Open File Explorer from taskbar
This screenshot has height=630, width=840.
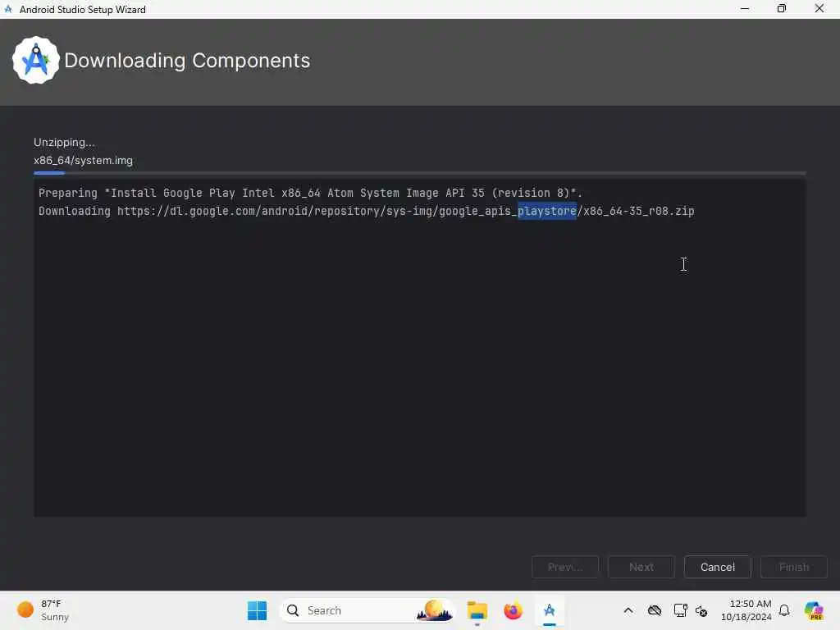(477, 610)
